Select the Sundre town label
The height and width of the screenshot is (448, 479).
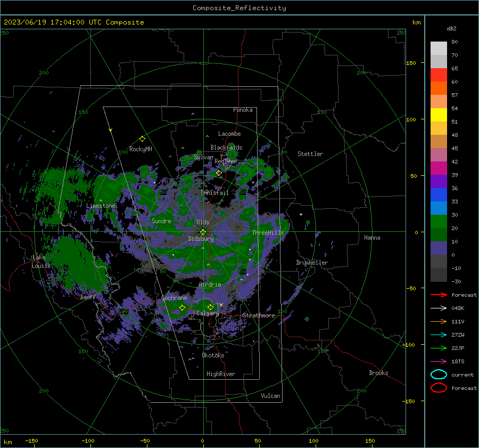[x=161, y=221]
